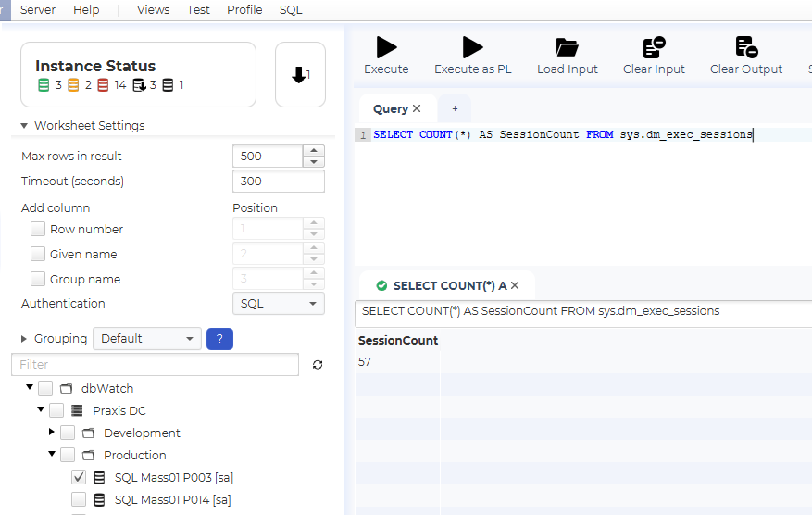This screenshot has height=515, width=812.
Task: Click the Clear Input icon
Action: (654, 48)
